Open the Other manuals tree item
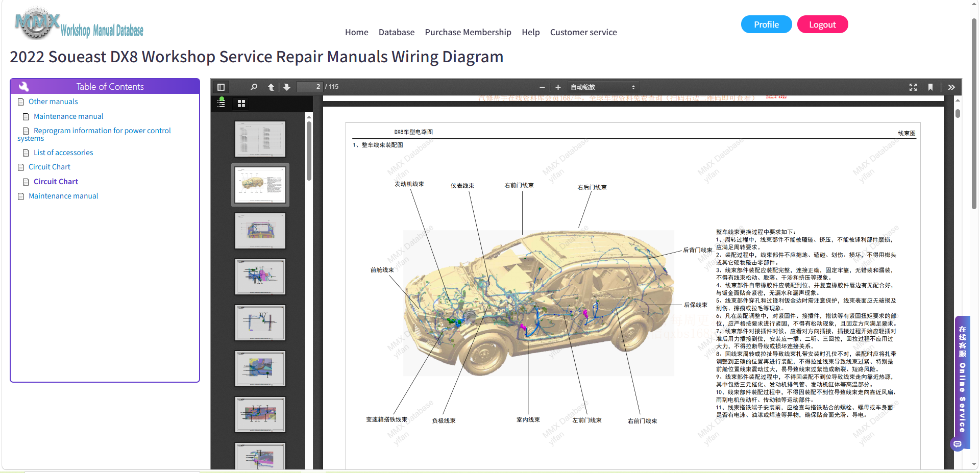This screenshot has width=980, height=473. (x=53, y=102)
